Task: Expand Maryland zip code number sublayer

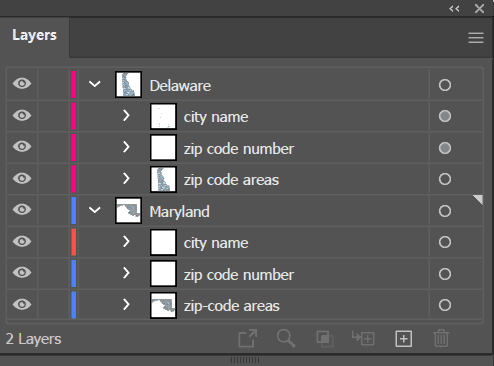Action: tap(126, 273)
